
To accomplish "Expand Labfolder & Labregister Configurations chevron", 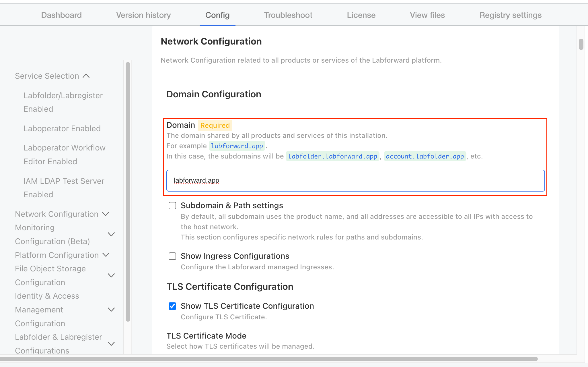I will [111, 344].
